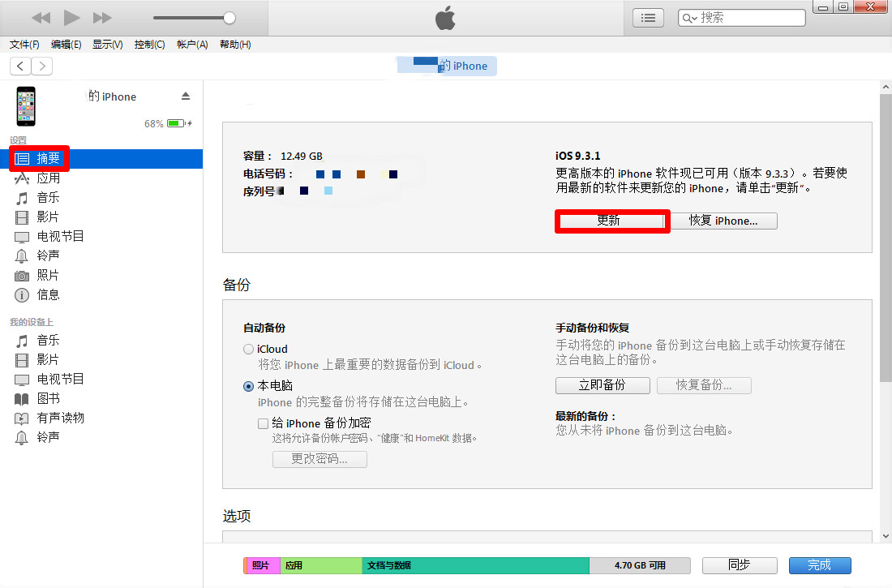892x588 pixels.
Task: Click the 应用 storage bar segment
Action: pos(321,565)
